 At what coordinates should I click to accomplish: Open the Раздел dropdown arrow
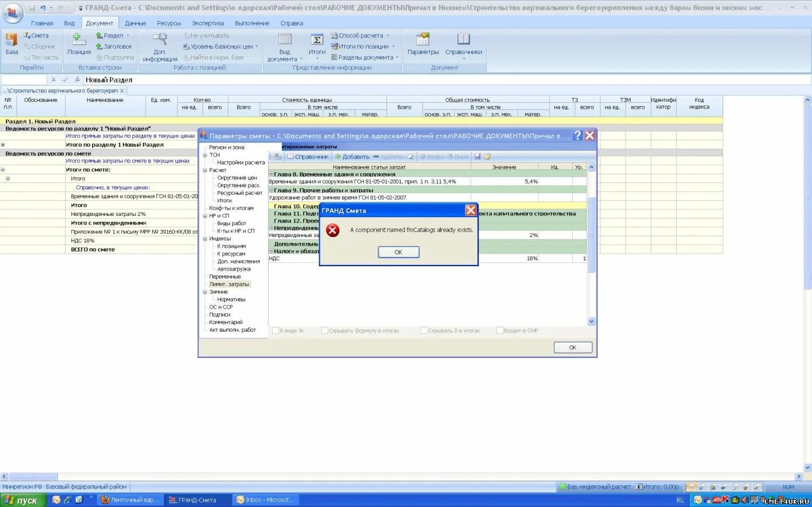pos(128,36)
